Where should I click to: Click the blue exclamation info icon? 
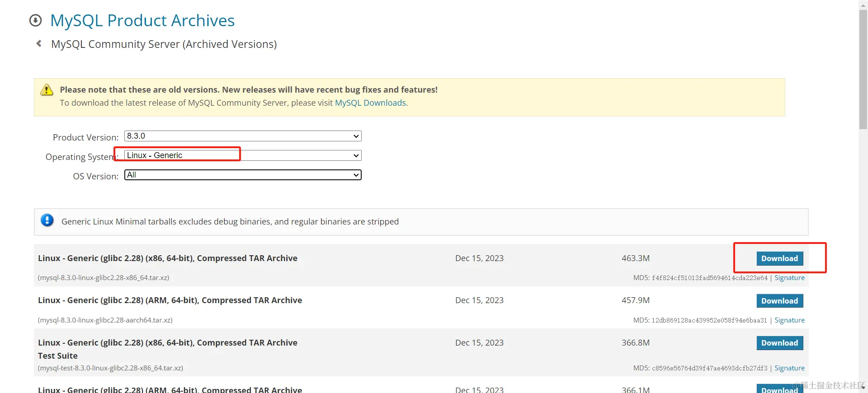47,220
